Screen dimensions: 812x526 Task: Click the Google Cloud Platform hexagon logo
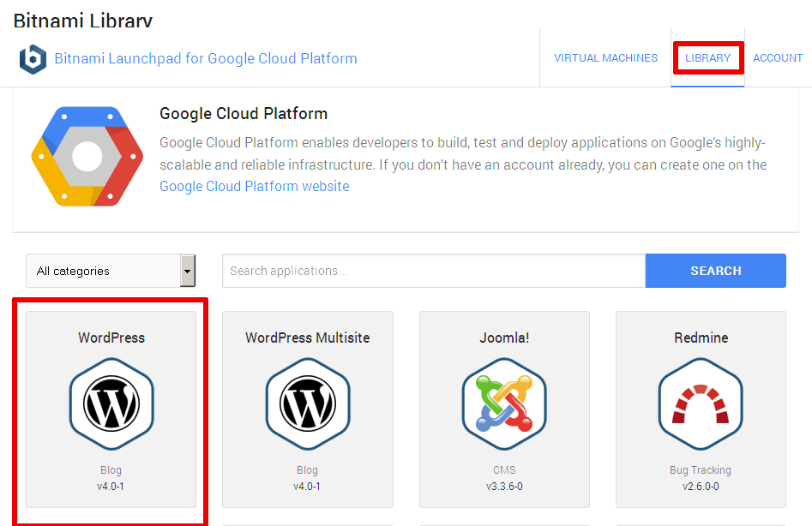(x=87, y=156)
